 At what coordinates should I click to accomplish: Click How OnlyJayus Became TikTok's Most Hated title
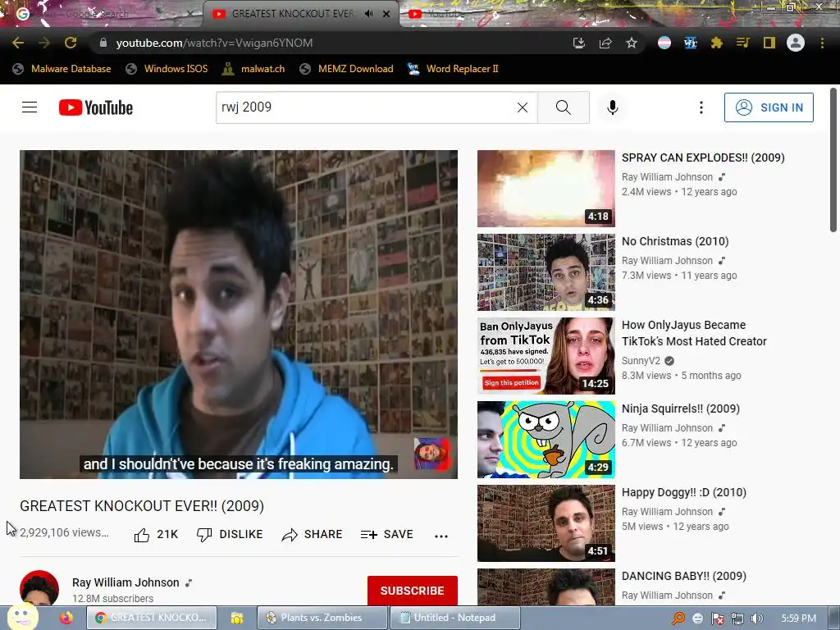coord(694,333)
